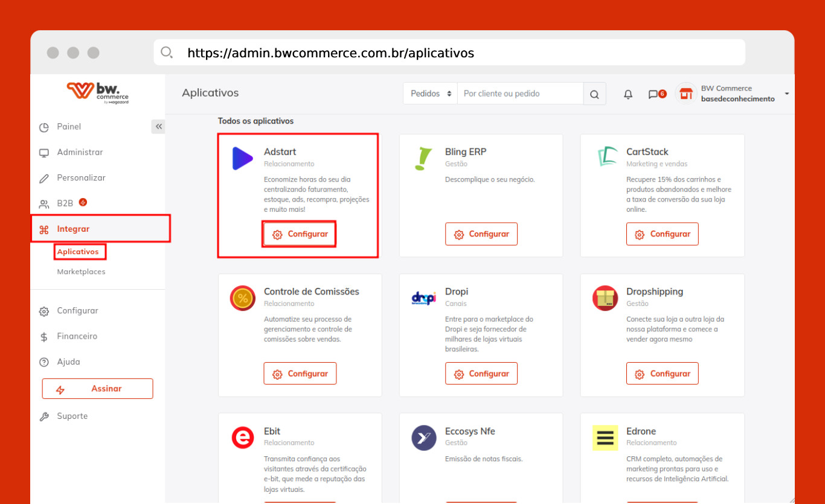Open the account dropdown arrow
The height and width of the screenshot is (504, 825).
click(786, 94)
